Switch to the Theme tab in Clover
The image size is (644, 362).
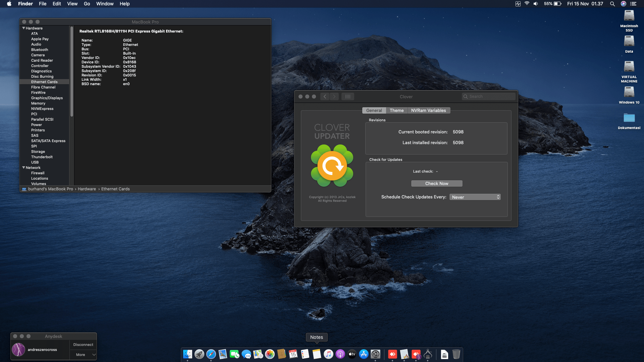396,110
